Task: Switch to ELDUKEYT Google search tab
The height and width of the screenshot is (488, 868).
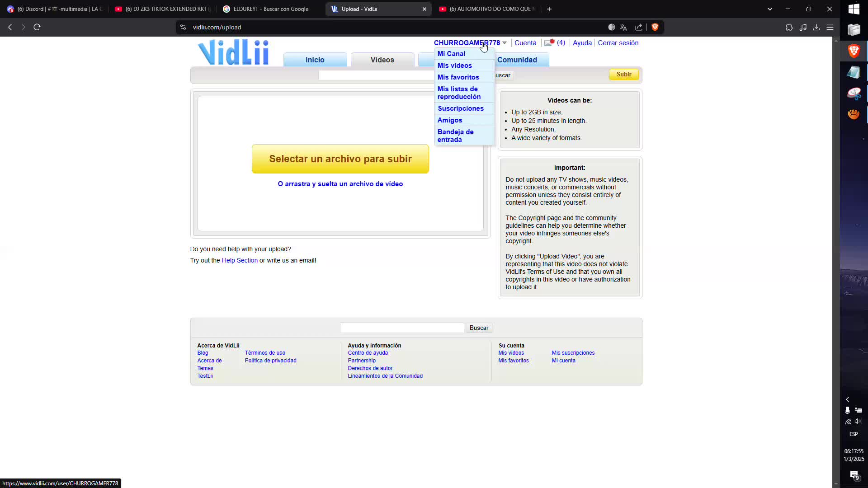Action: pos(270,9)
